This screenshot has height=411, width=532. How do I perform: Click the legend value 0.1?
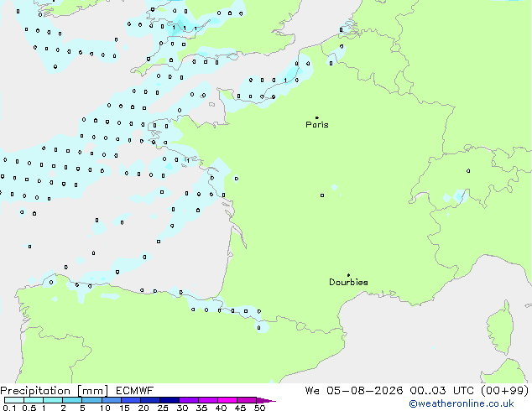(9, 408)
